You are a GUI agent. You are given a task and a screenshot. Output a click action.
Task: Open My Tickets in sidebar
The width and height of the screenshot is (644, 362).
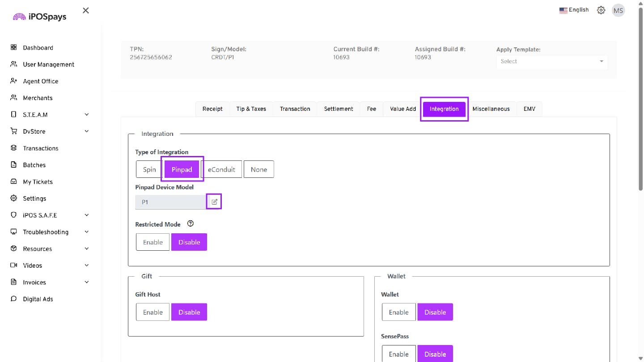pyautogui.click(x=38, y=182)
